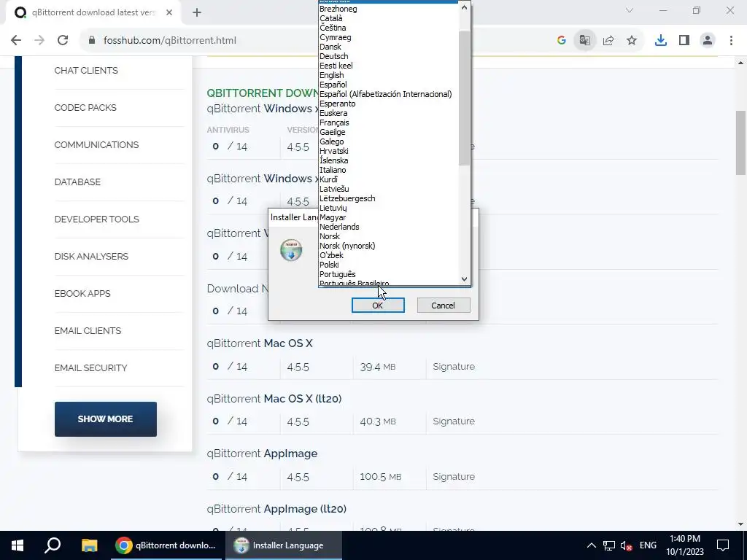The image size is (747, 560).
Task: Open the Windows Start menu
Action: pos(18,545)
